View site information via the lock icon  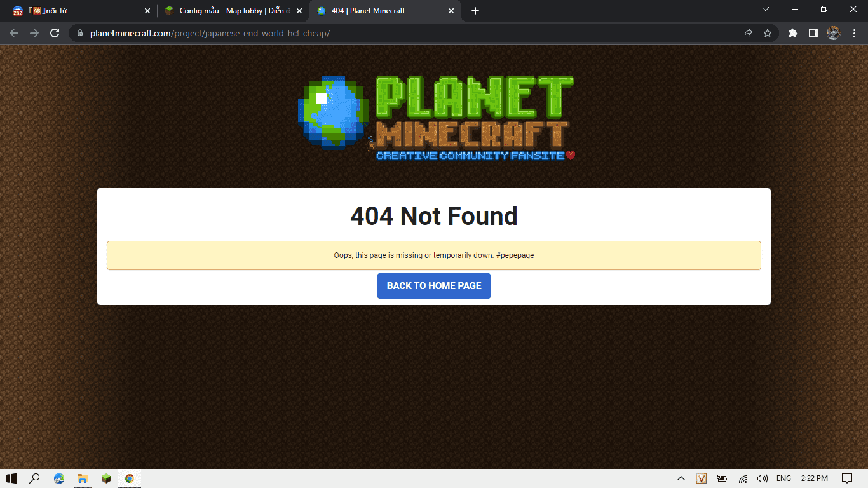pos(80,33)
